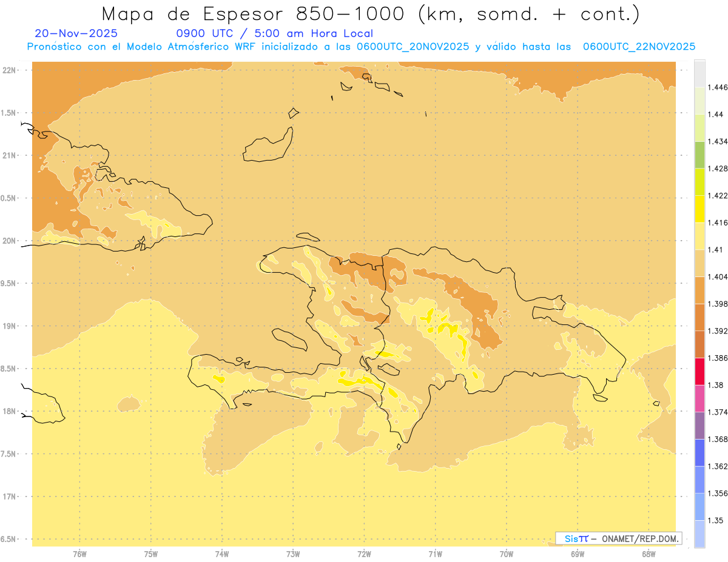Click the latitude label "8.5N"

(x=8, y=369)
